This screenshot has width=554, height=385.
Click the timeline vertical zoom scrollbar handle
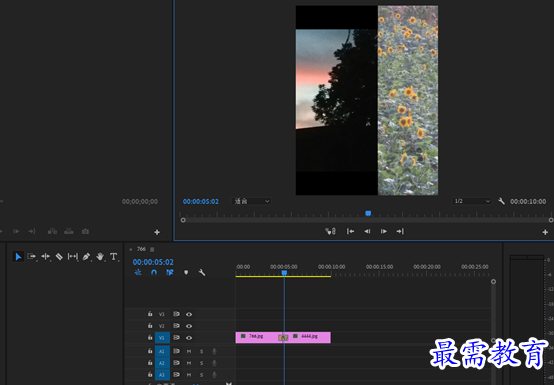pyautogui.click(x=493, y=282)
